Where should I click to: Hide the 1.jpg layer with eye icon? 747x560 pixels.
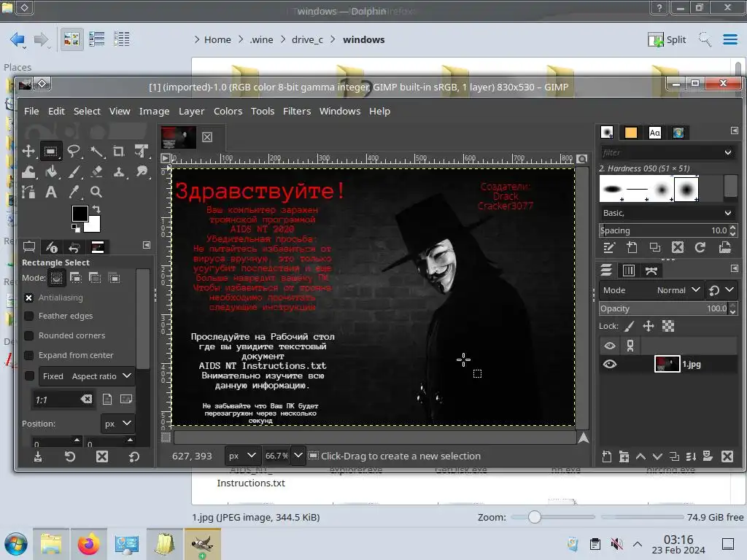click(610, 365)
